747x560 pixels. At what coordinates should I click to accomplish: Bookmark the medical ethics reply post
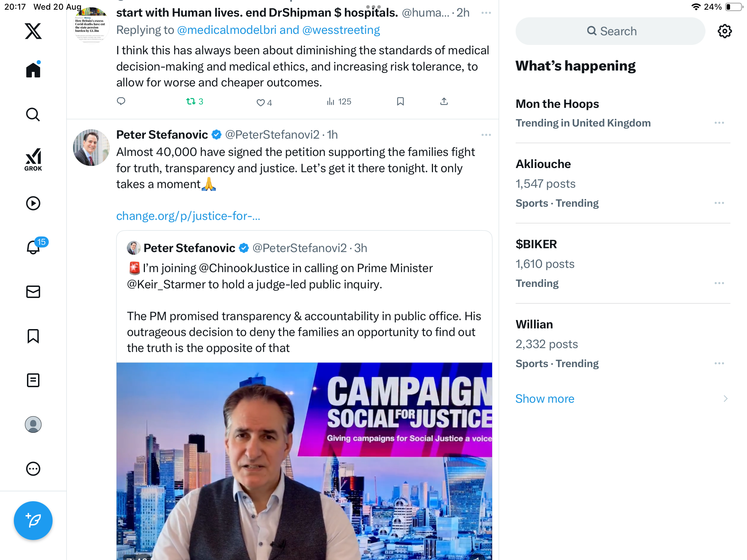400,102
